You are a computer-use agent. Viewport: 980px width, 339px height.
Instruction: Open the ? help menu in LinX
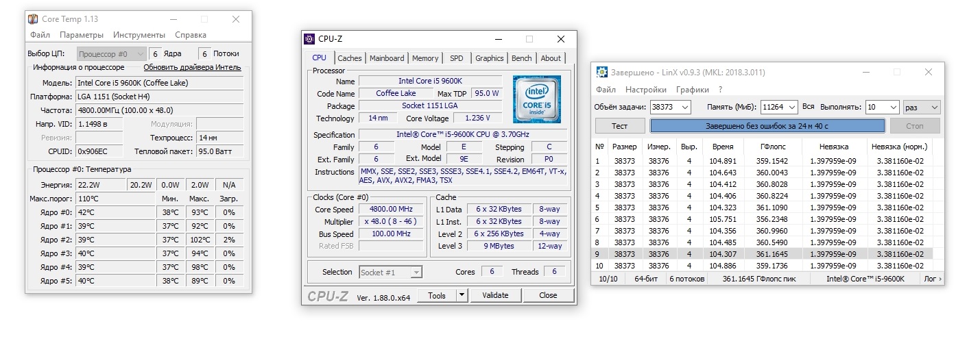coord(720,90)
